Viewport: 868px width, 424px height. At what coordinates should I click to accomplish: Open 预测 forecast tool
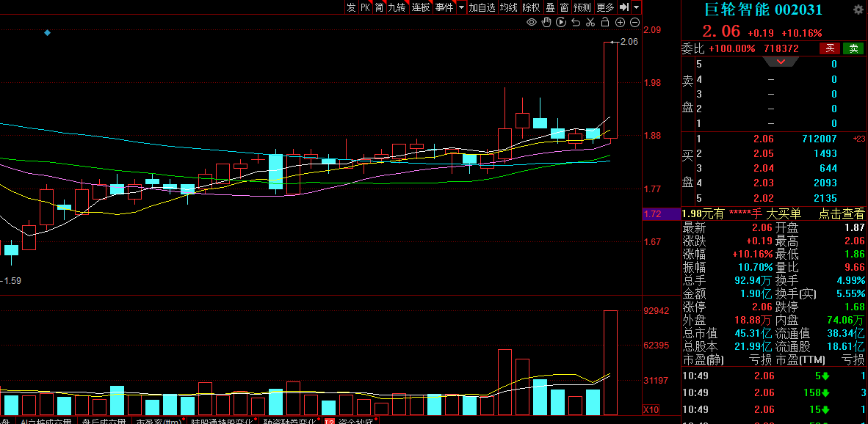point(582,7)
